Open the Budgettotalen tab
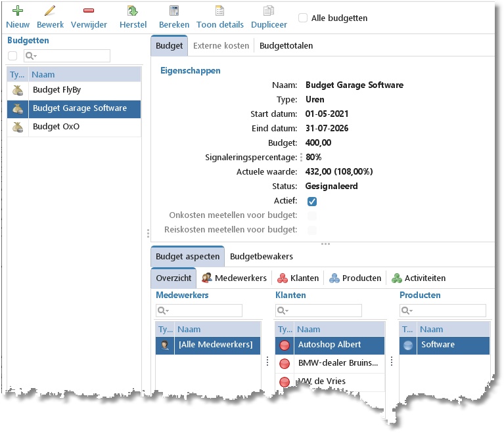Screen dimensions: 504x434 coord(286,45)
